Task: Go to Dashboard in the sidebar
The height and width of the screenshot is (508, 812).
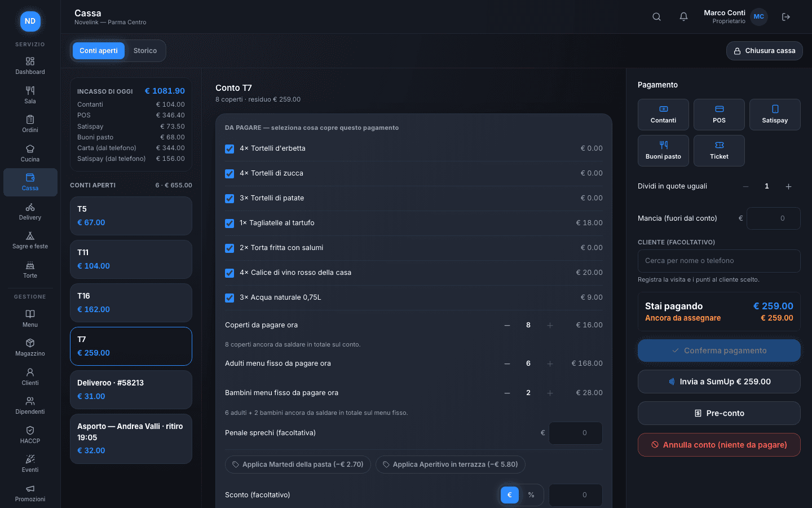Action: [30, 65]
